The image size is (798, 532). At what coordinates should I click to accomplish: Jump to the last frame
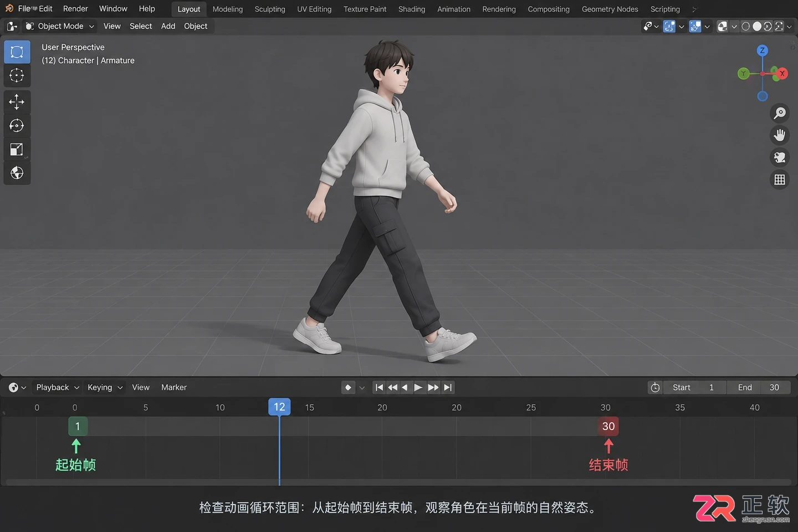click(x=448, y=387)
